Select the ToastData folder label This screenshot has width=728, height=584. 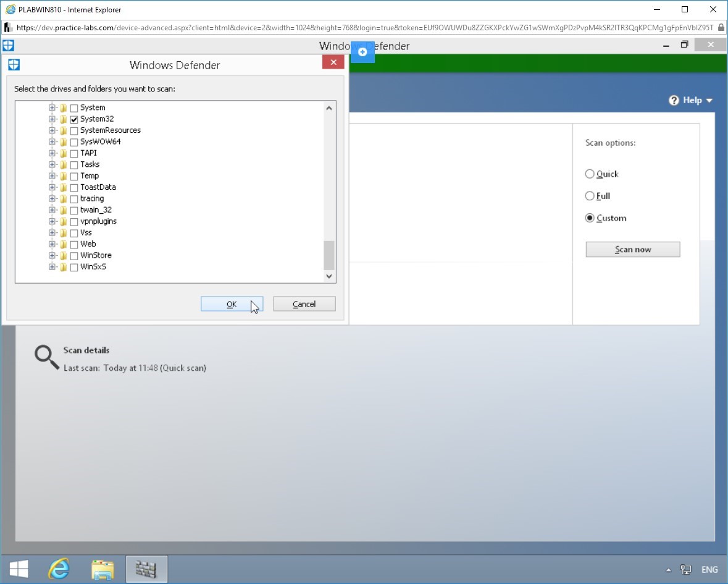pos(98,187)
